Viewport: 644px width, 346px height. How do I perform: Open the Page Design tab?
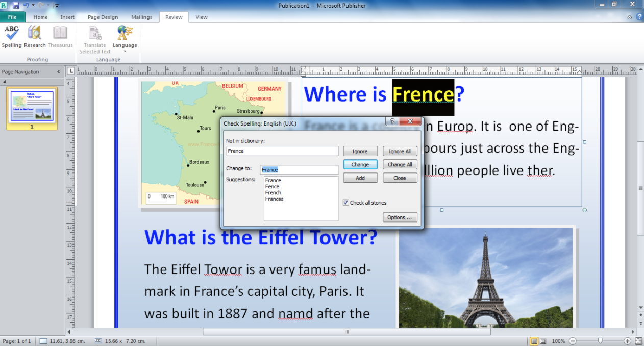pos(103,17)
